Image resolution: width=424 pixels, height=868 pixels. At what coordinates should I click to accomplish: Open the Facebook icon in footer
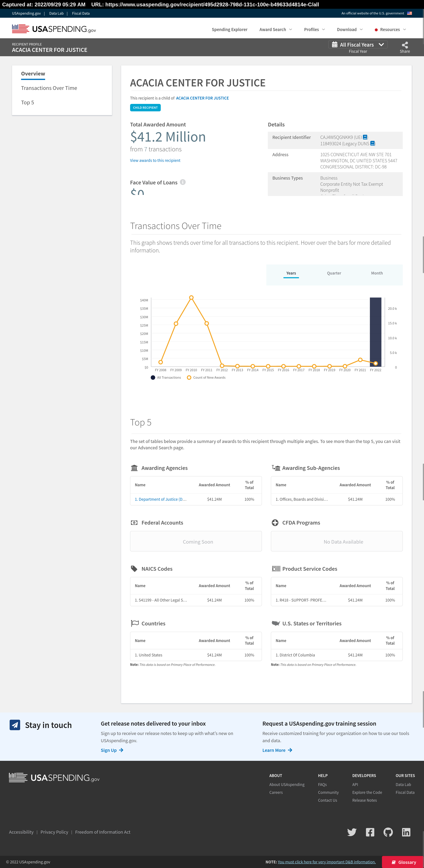tap(370, 832)
